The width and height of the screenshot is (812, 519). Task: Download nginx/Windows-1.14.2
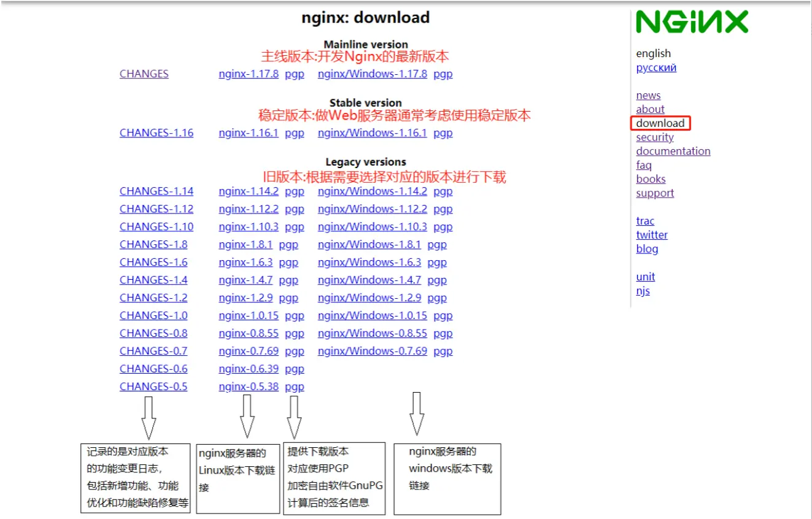coord(373,191)
